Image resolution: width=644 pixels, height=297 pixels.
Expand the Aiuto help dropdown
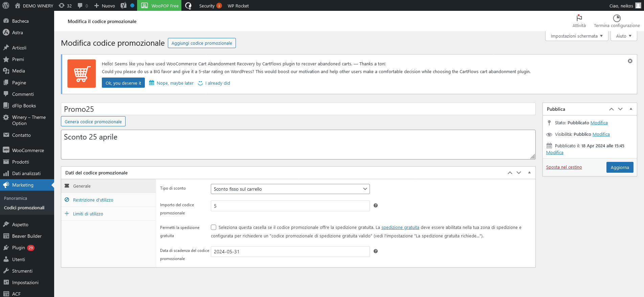pyautogui.click(x=623, y=36)
